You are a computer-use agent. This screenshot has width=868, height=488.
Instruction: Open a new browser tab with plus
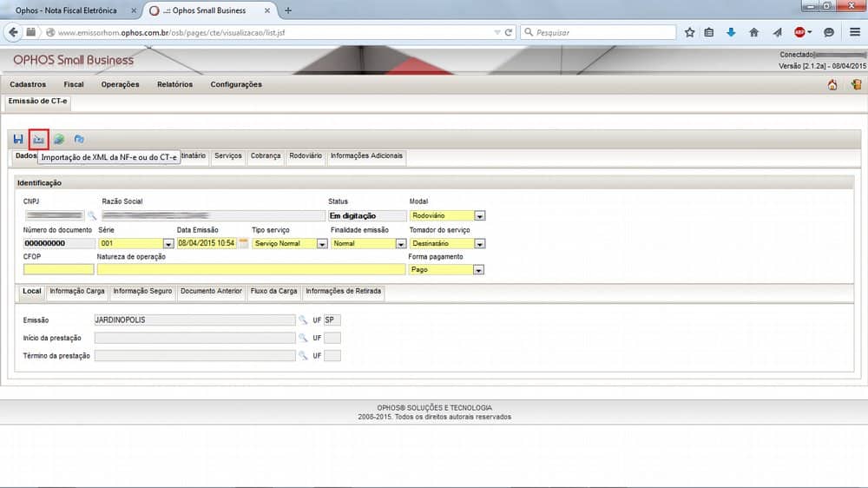[288, 10]
